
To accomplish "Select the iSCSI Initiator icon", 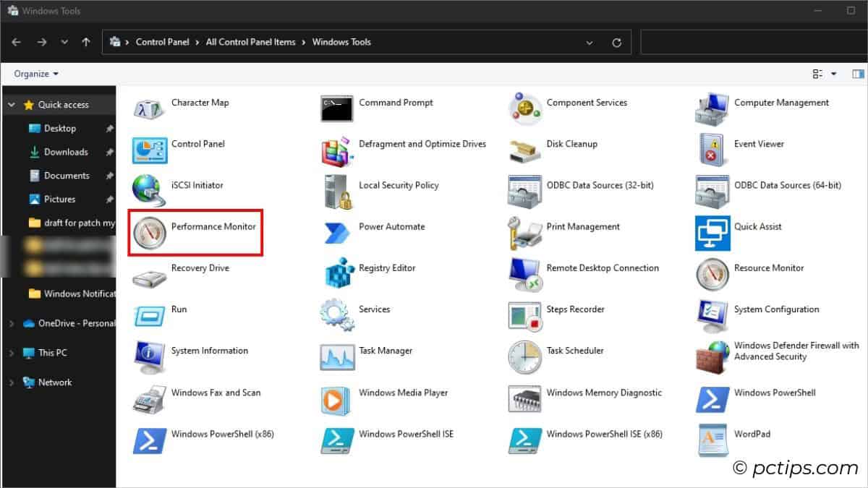I will 150,192.
